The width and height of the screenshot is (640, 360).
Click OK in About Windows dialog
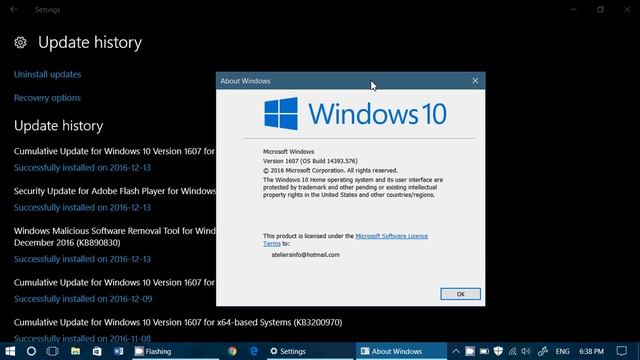pos(460,294)
